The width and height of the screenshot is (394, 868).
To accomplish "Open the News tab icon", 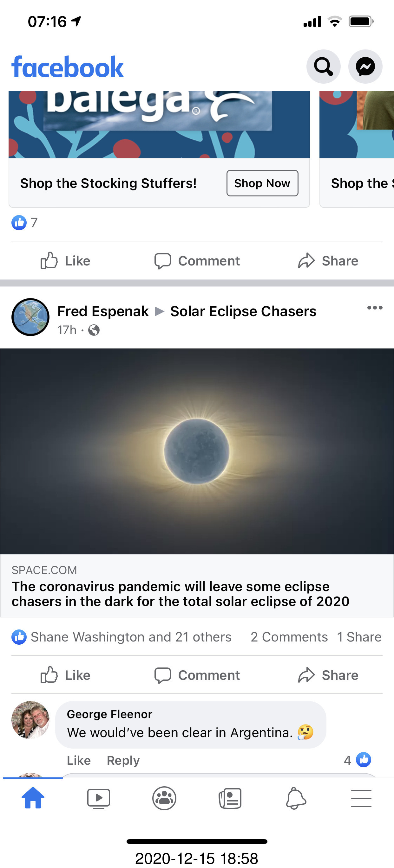I will (230, 798).
